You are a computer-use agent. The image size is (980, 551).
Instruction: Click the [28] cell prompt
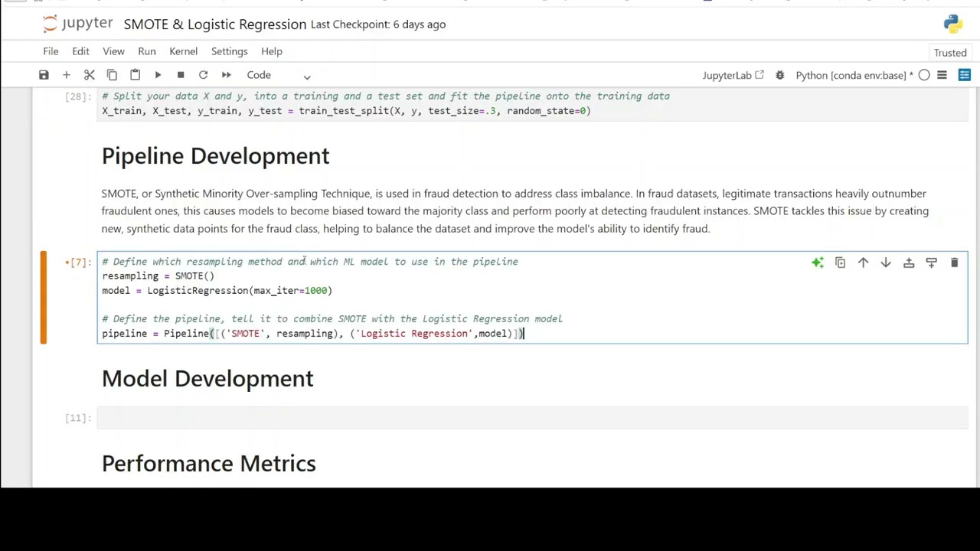[78, 96]
